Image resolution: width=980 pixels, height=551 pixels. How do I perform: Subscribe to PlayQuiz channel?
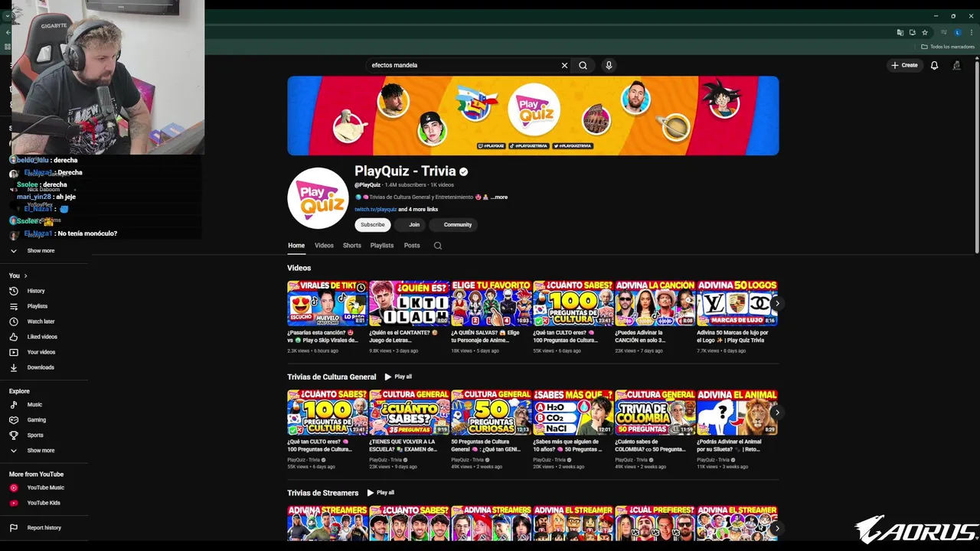pos(373,225)
